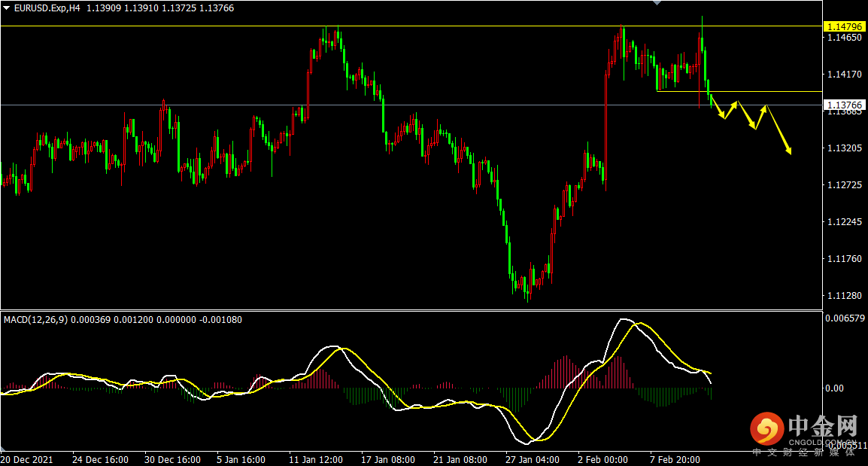Click the gray chart shift triangle marker

coord(658,3)
